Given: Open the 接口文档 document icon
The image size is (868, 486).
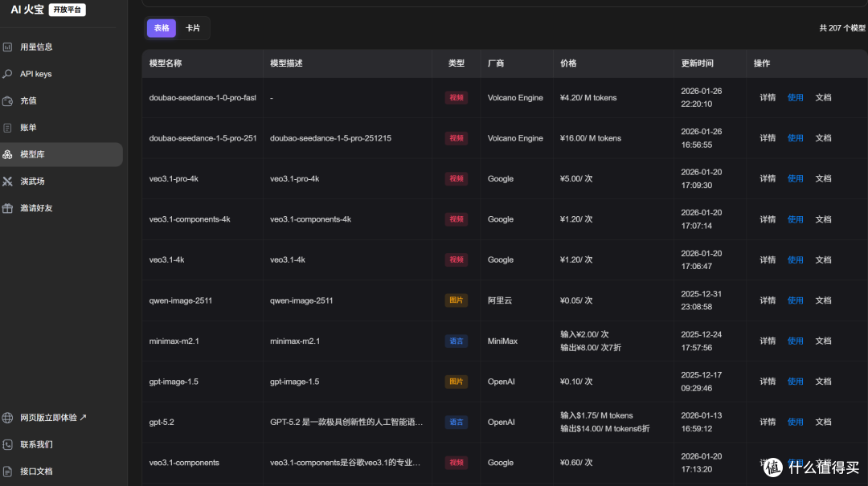Looking at the screenshot, I should click(x=7, y=472).
